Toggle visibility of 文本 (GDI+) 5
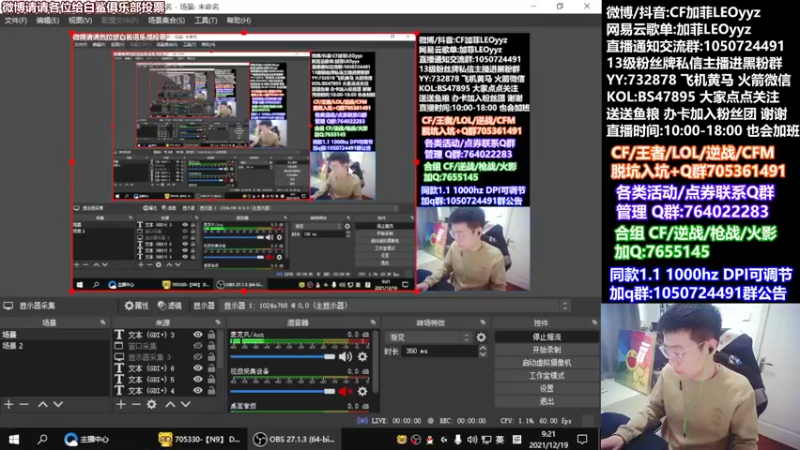800x450 pixels. coord(197,380)
